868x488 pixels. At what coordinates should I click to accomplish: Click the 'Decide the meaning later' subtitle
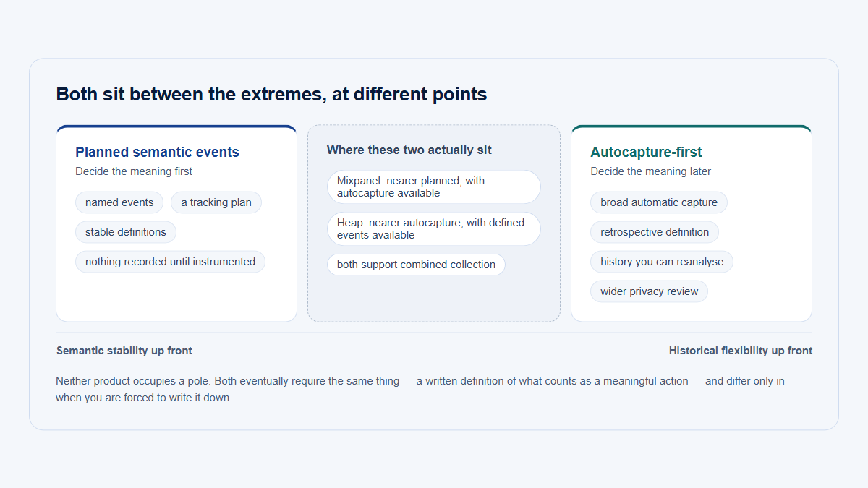pos(650,171)
